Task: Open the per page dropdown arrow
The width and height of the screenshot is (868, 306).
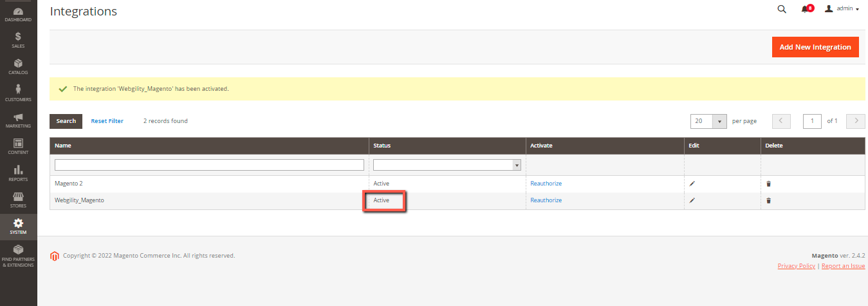Action: coord(720,121)
